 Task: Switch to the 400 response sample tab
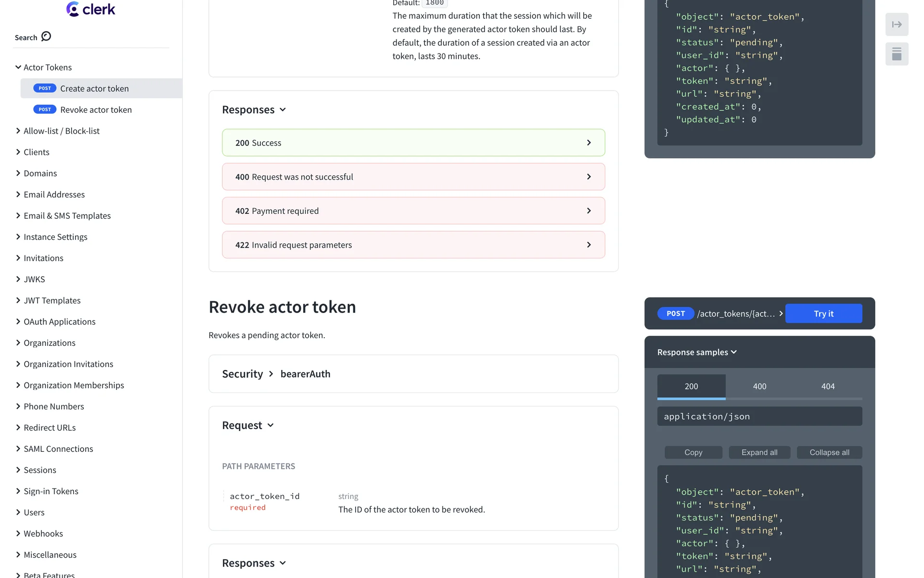click(759, 386)
